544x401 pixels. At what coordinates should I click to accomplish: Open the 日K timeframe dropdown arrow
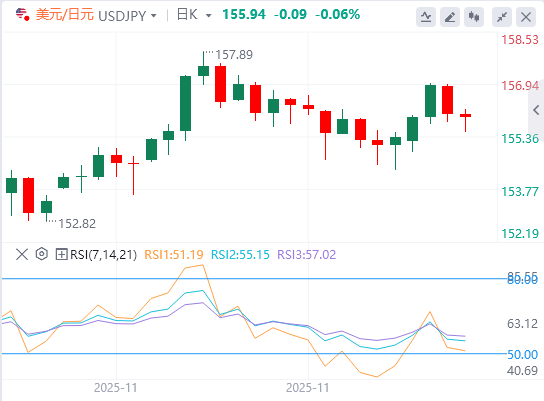tap(209, 16)
